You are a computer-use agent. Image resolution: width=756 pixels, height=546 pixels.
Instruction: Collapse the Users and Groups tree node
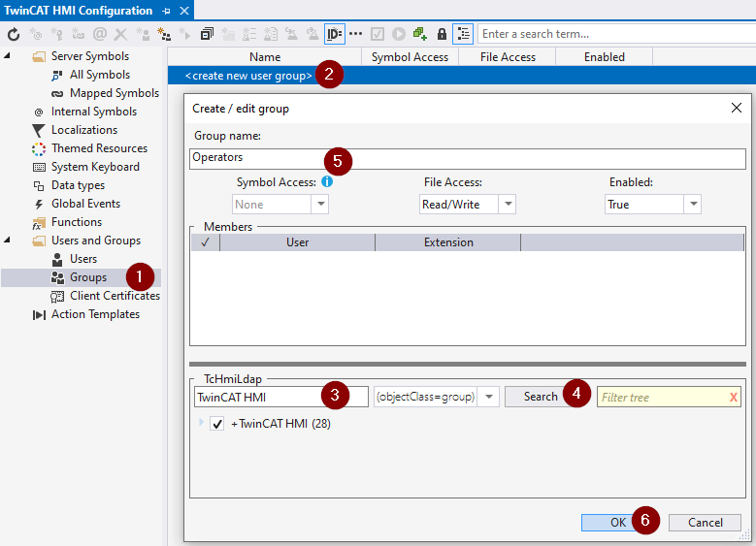[x=7, y=240]
